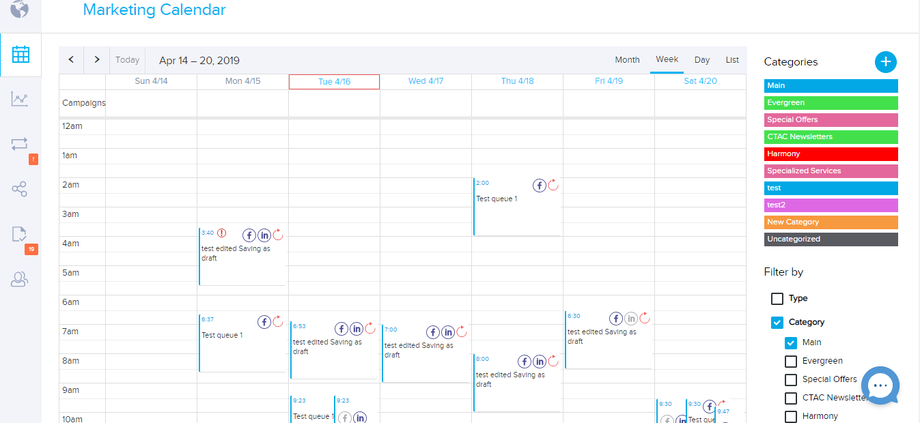920x423 pixels.
Task: Click Facebook icon on Monday 3:40 post
Action: tap(249, 235)
